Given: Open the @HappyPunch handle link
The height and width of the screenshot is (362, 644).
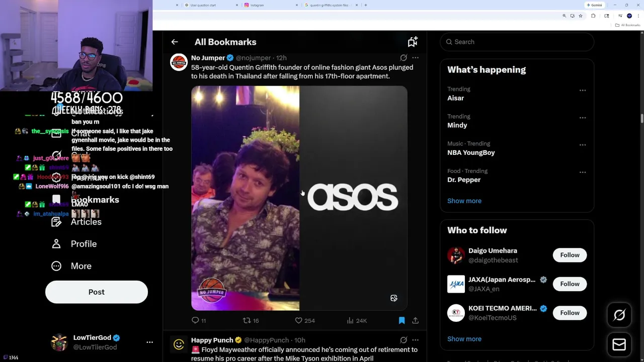Looking at the screenshot, I should click(x=266, y=340).
